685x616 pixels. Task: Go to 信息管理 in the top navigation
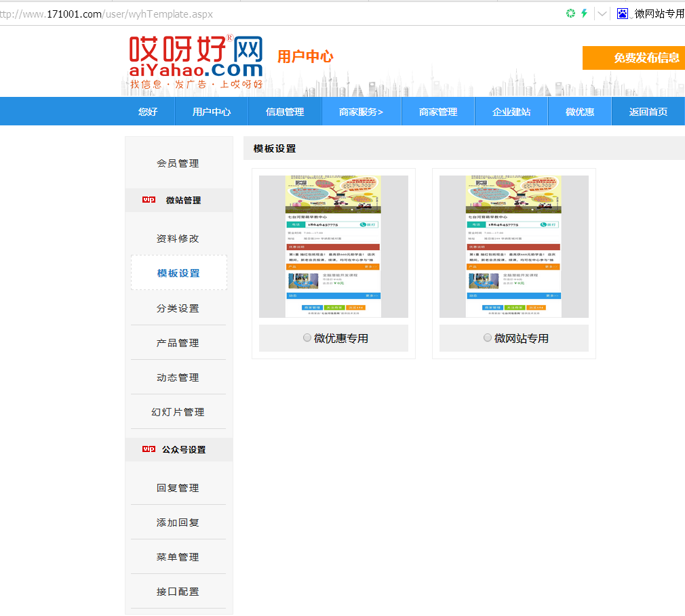[x=285, y=112]
